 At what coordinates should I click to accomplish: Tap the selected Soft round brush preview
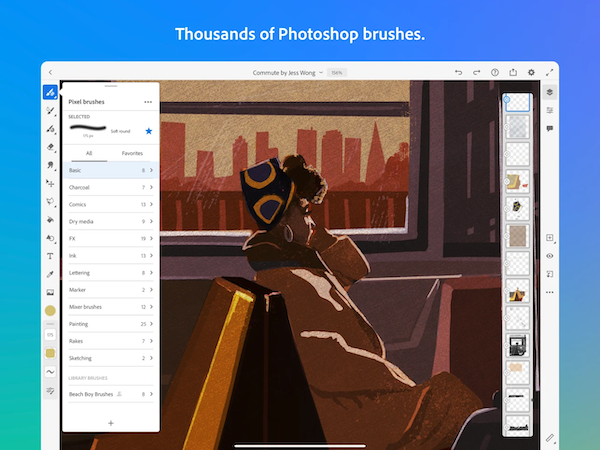coord(88,128)
